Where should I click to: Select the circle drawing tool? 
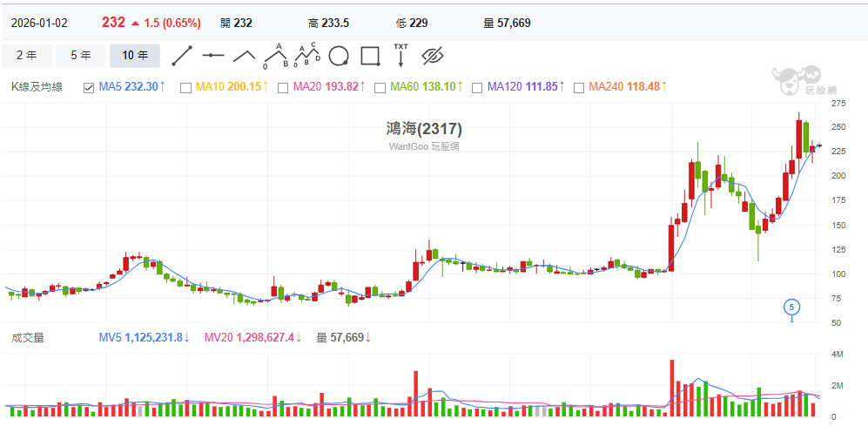pyautogui.click(x=339, y=56)
